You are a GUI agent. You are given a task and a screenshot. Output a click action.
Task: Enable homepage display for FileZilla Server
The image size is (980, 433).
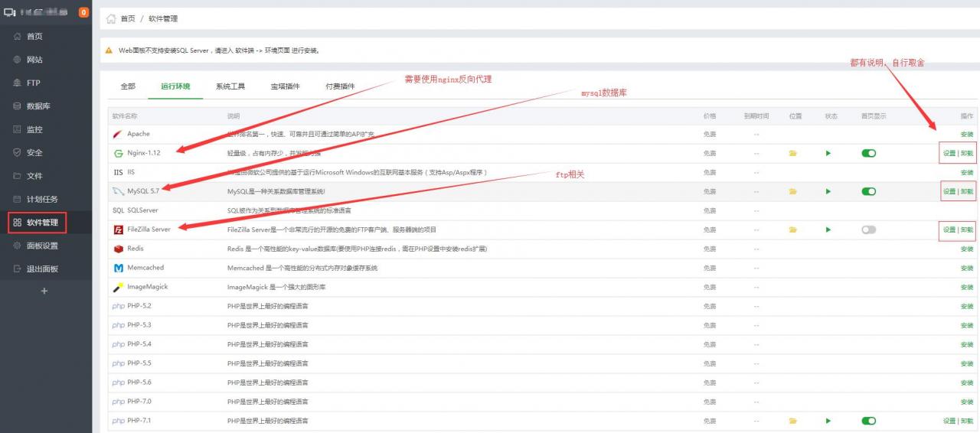pyautogui.click(x=868, y=230)
